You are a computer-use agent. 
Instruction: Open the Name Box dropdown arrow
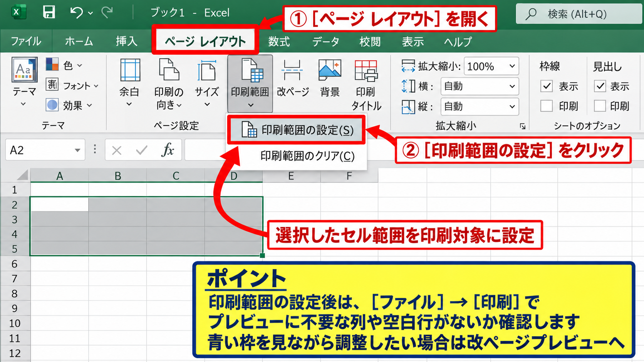point(77,150)
